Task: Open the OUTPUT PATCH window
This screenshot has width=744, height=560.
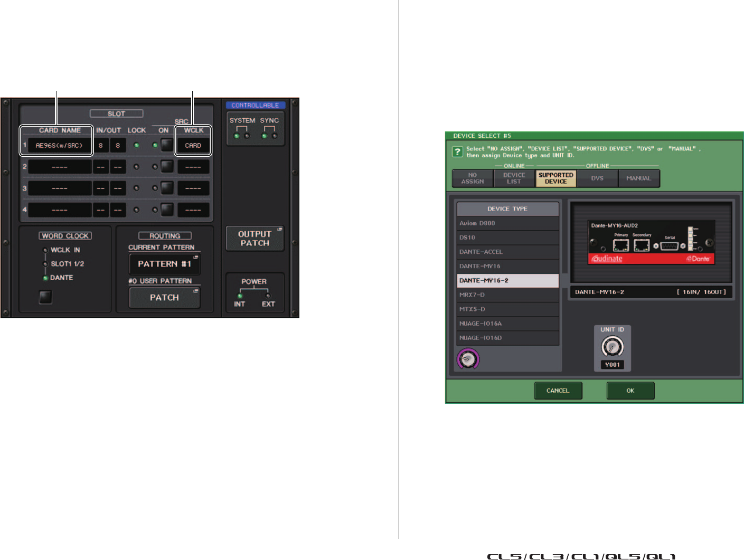Action: pos(255,239)
